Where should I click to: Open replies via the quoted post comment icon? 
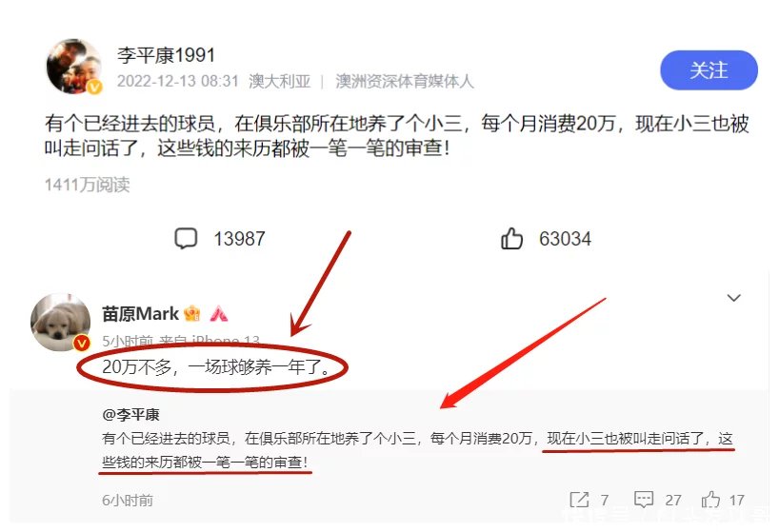click(644, 500)
